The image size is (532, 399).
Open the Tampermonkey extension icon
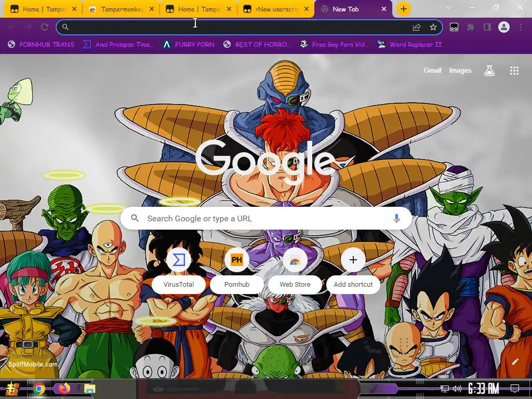click(454, 27)
